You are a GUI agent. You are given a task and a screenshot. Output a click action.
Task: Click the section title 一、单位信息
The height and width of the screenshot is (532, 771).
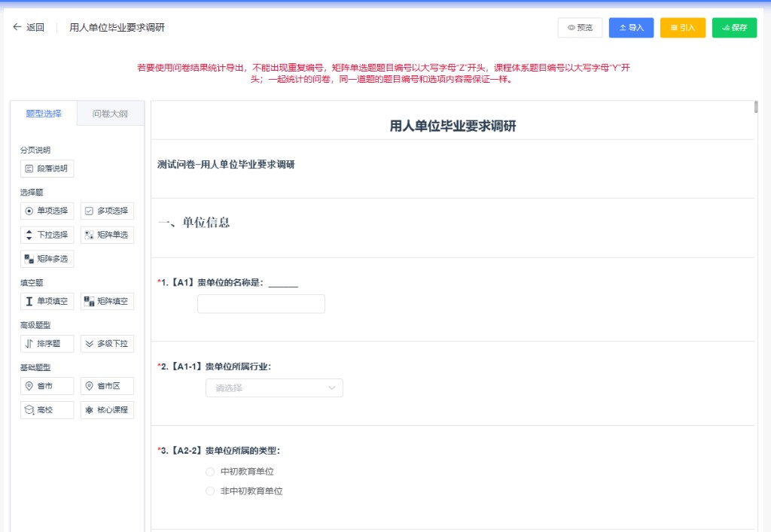tap(194, 223)
